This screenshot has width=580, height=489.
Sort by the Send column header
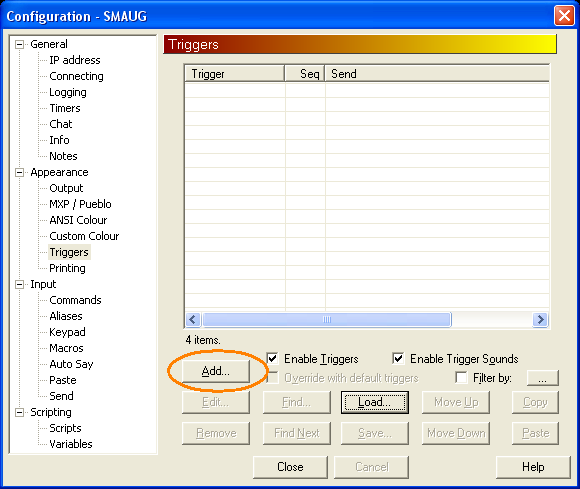(437, 74)
